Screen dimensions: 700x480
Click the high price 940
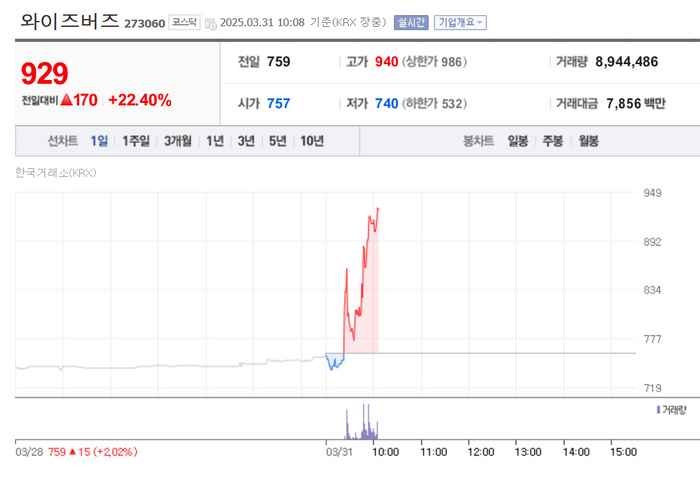[x=386, y=62]
